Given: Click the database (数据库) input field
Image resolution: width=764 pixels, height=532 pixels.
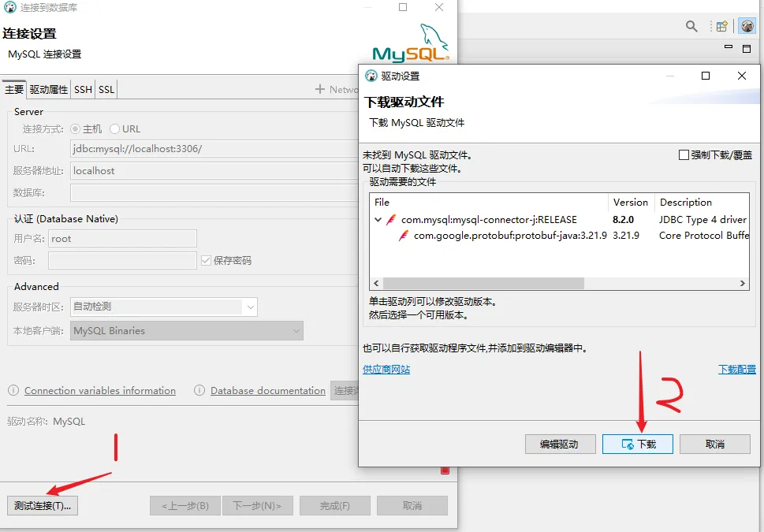Looking at the screenshot, I should [x=214, y=193].
